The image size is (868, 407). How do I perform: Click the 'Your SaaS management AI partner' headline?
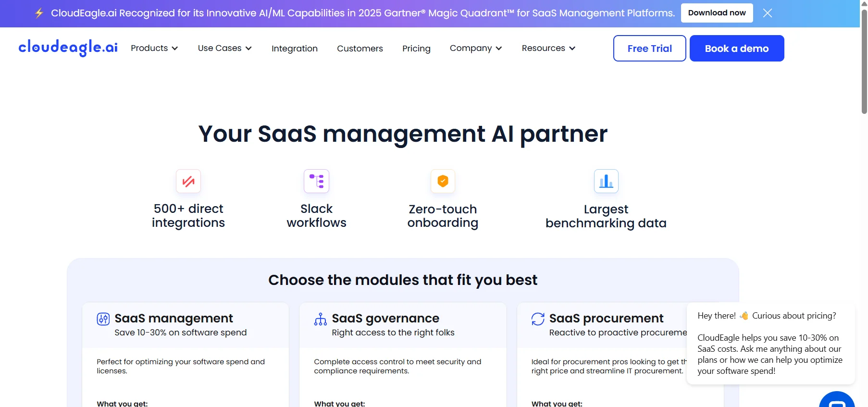[403, 134]
